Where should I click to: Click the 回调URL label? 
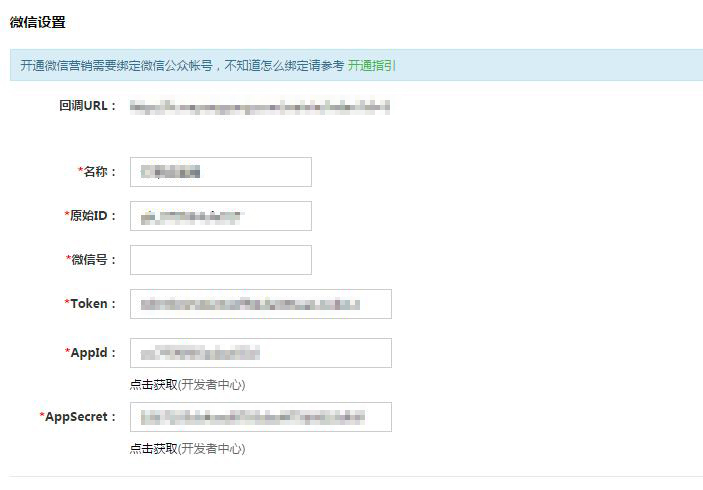click(x=88, y=105)
